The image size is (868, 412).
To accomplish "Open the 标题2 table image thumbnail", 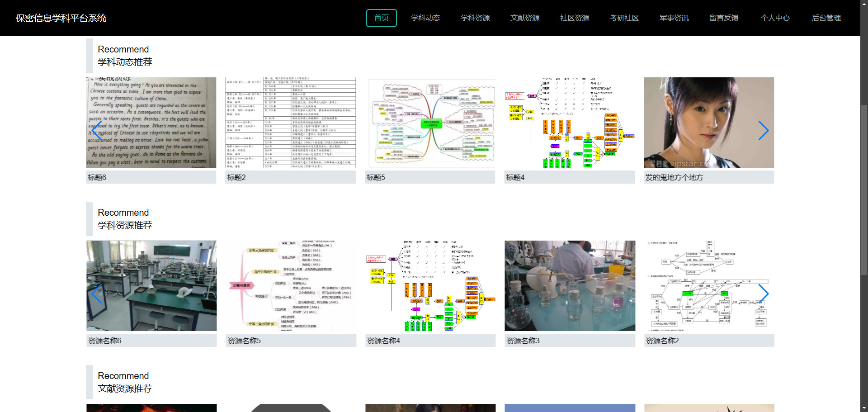I will click(291, 123).
